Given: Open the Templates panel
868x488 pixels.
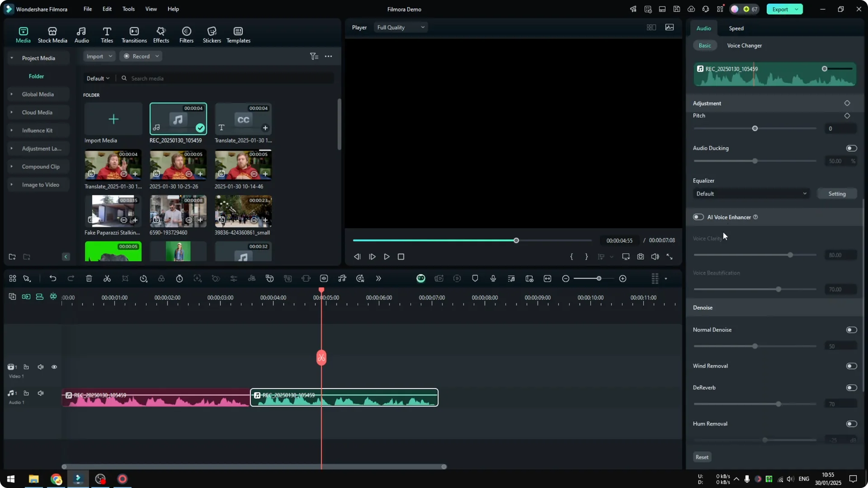Looking at the screenshot, I should click(x=238, y=34).
